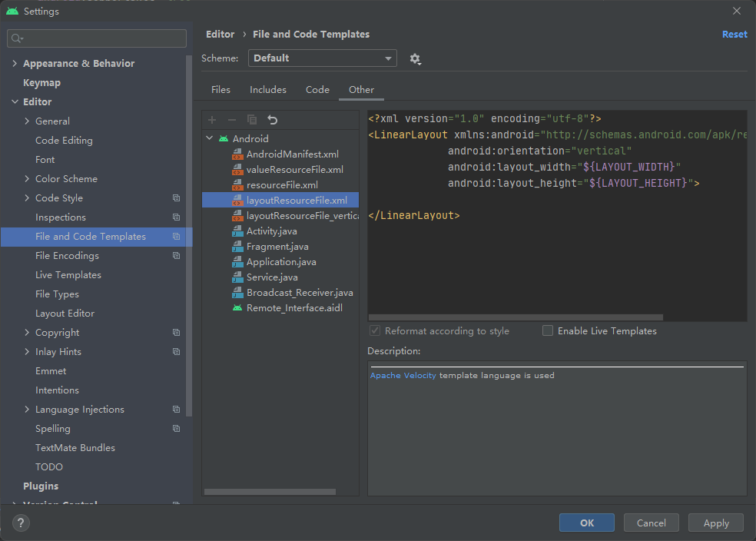The height and width of the screenshot is (541, 756).
Task: Click the copy template icon
Action: (x=252, y=120)
